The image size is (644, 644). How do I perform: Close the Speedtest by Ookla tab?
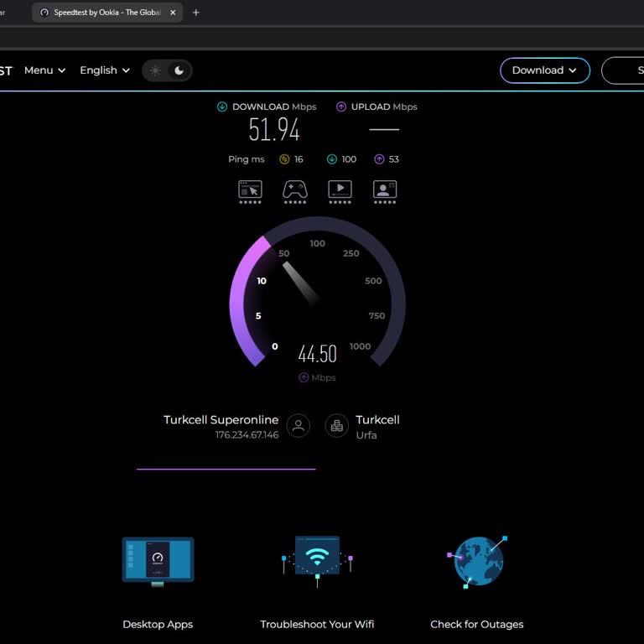[173, 13]
